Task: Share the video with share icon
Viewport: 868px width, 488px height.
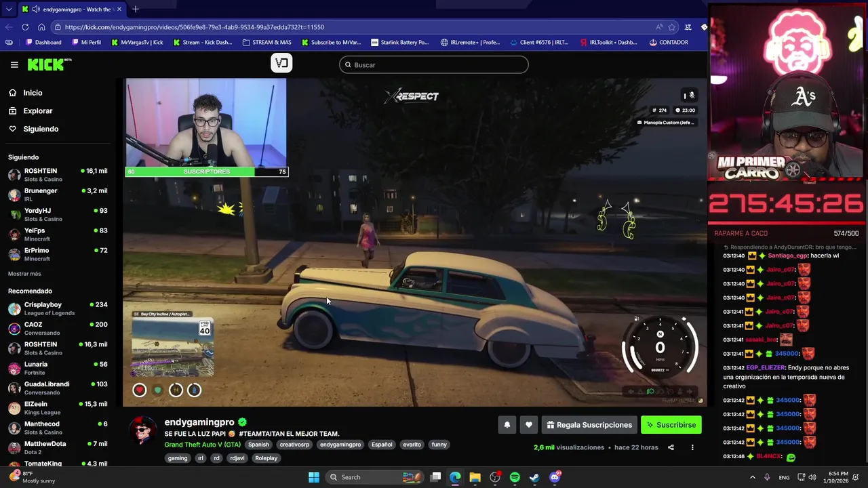Action: [671, 447]
